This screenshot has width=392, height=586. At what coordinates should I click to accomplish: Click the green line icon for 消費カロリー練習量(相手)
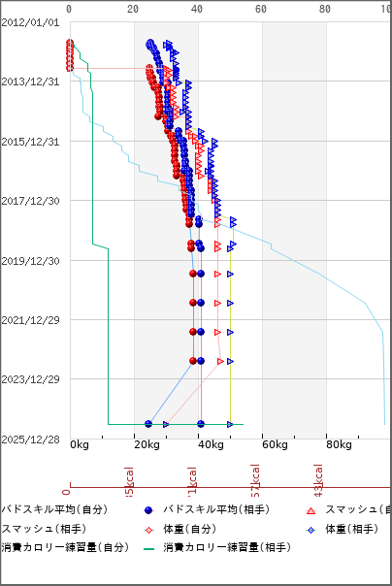point(148,549)
